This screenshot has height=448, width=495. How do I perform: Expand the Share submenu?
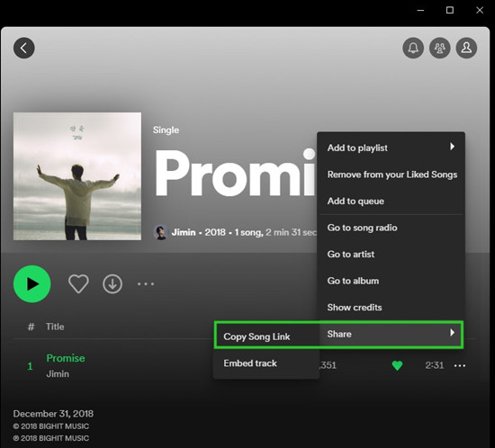tap(391, 334)
